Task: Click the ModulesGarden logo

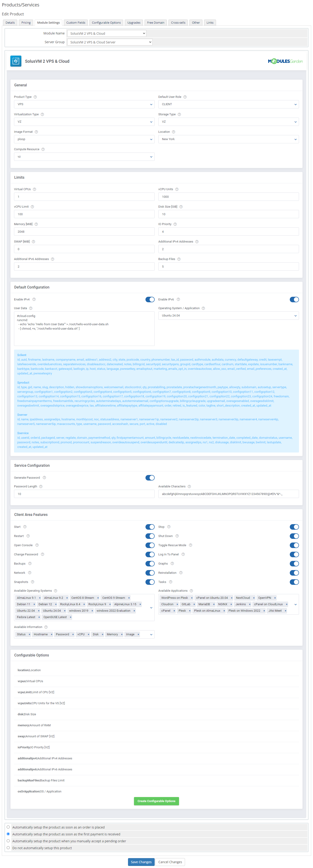Action: coord(285,61)
